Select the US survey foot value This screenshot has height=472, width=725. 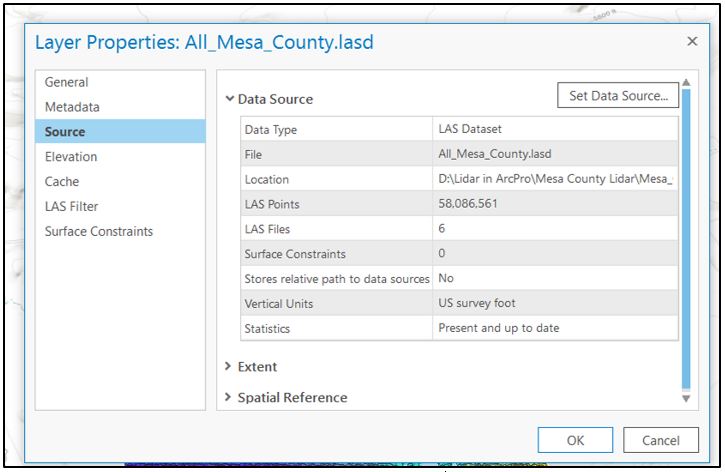pyautogui.click(x=555, y=303)
